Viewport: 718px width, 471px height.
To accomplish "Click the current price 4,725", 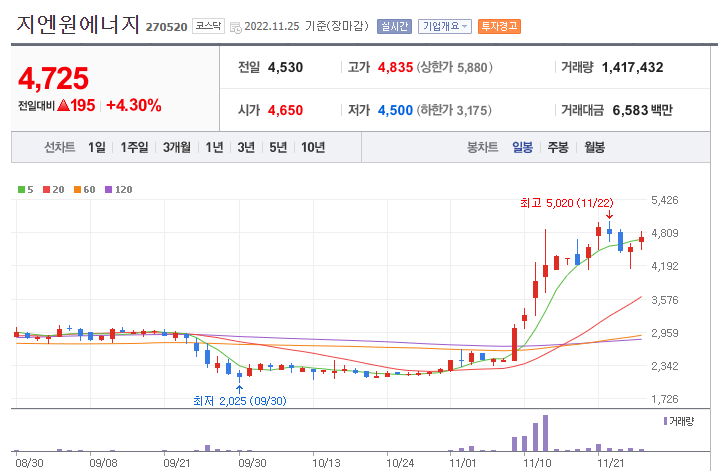I will [x=54, y=78].
